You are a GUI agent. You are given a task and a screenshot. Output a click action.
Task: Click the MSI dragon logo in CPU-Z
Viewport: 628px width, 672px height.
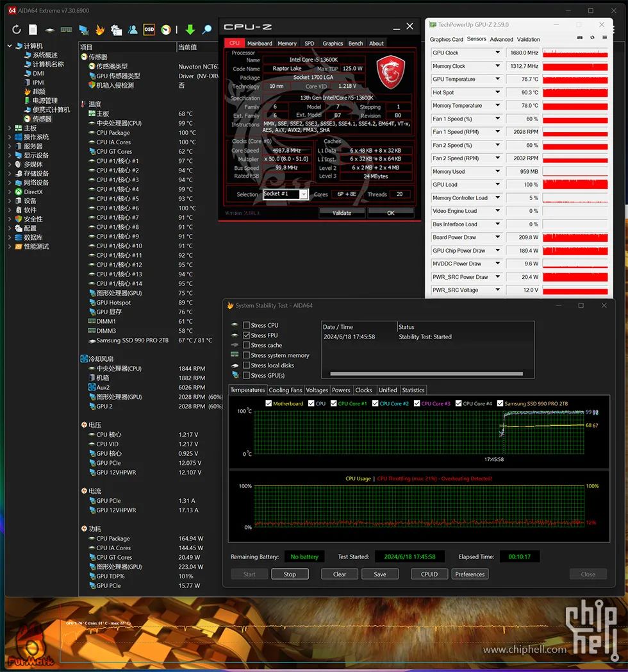pyautogui.click(x=390, y=72)
